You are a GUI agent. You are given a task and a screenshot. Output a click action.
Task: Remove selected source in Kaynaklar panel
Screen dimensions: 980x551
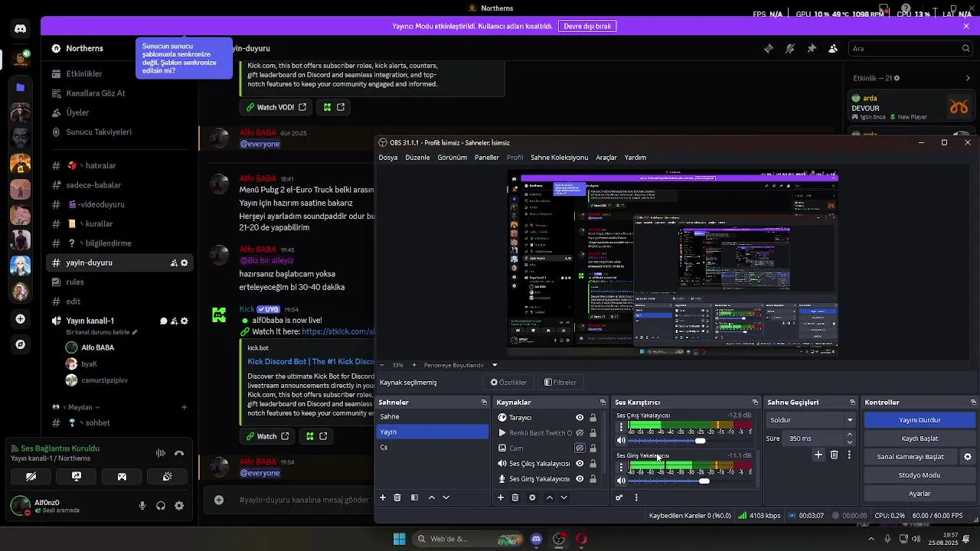515,497
